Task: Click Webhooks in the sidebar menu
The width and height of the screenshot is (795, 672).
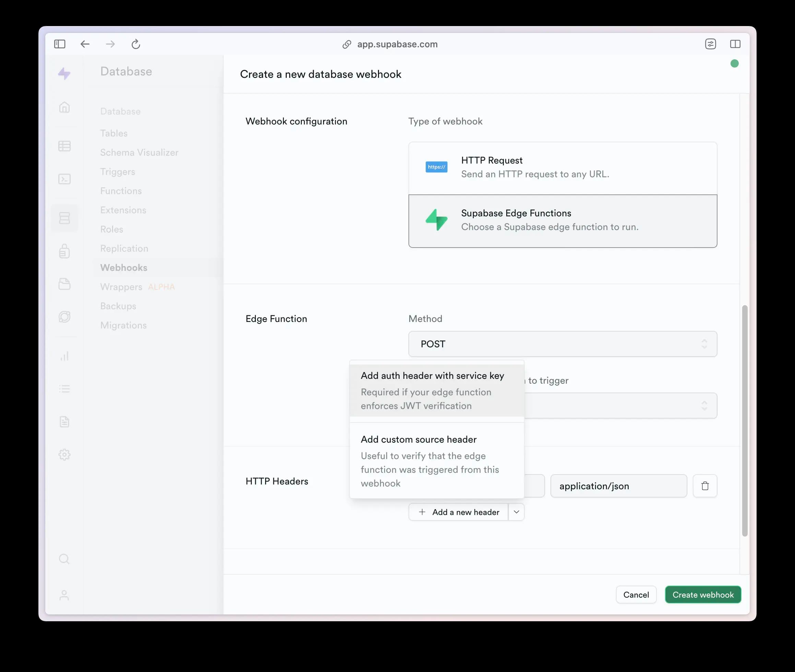Action: click(x=123, y=267)
